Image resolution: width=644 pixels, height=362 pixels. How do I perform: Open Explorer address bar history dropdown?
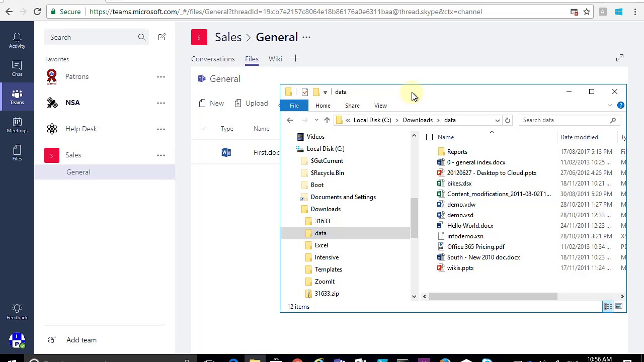tap(498, 120)
